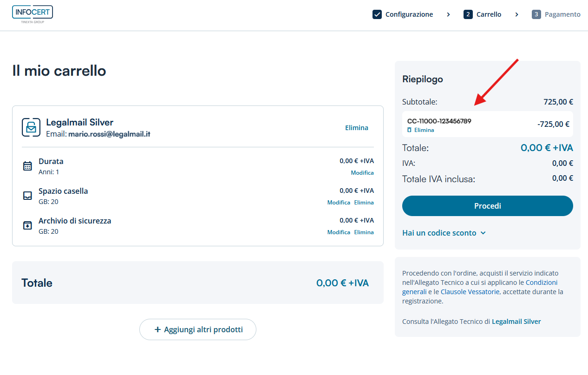588x375 pixels.
Task: Click Modifica for Spazio casella
Action: [x=339, y=203]
